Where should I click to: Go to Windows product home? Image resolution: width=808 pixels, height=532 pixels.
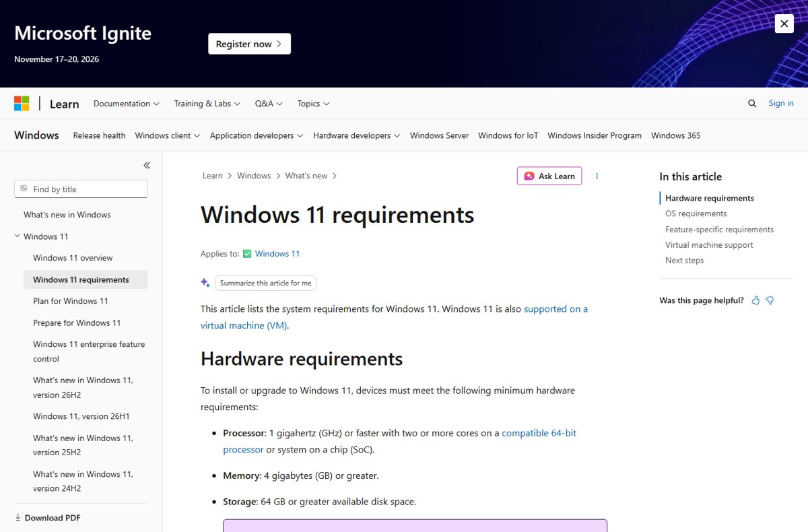(36, 135)
